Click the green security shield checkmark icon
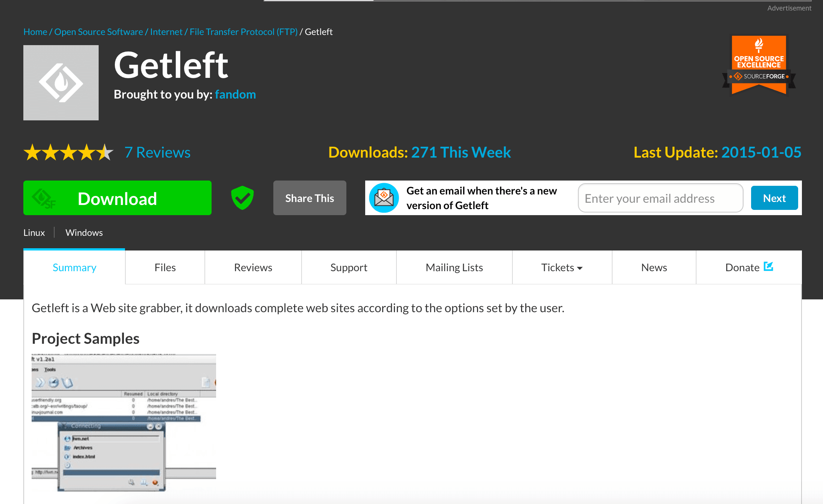823x504 pixels. pyautogui.click(x=242, y=198)
